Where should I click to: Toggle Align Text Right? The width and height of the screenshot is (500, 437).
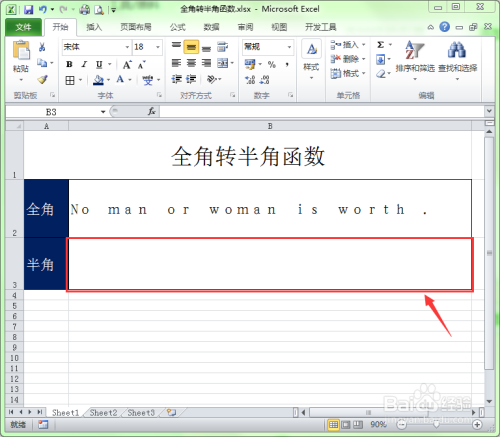tap(206, 63)
